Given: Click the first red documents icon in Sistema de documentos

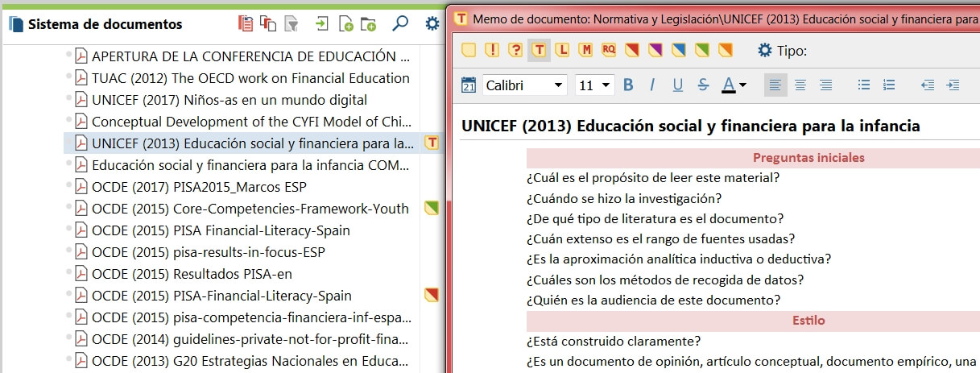Looking at the screenshot, I should click(246, 24).
